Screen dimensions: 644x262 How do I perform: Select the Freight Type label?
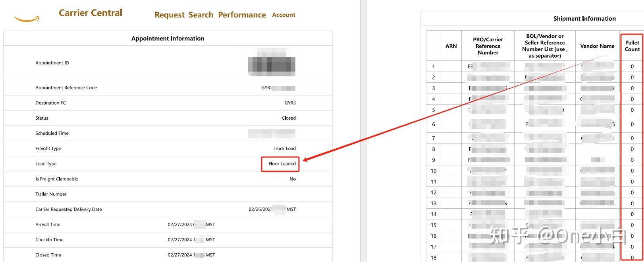48,148
